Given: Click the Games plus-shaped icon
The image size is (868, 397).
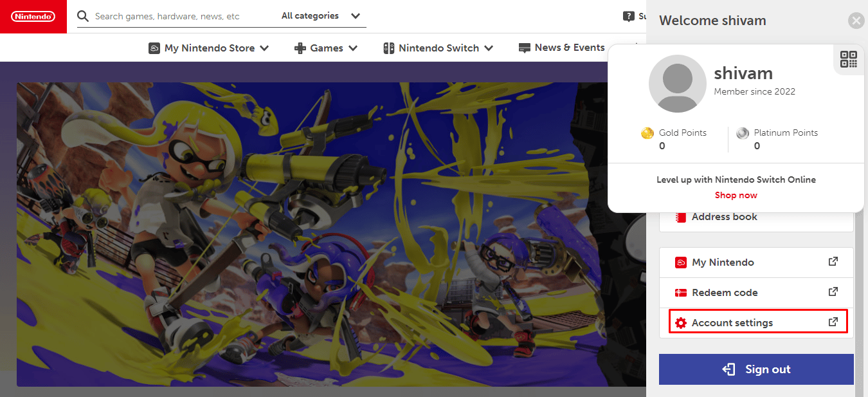Looking at the screenshot, I should (300, 48).
